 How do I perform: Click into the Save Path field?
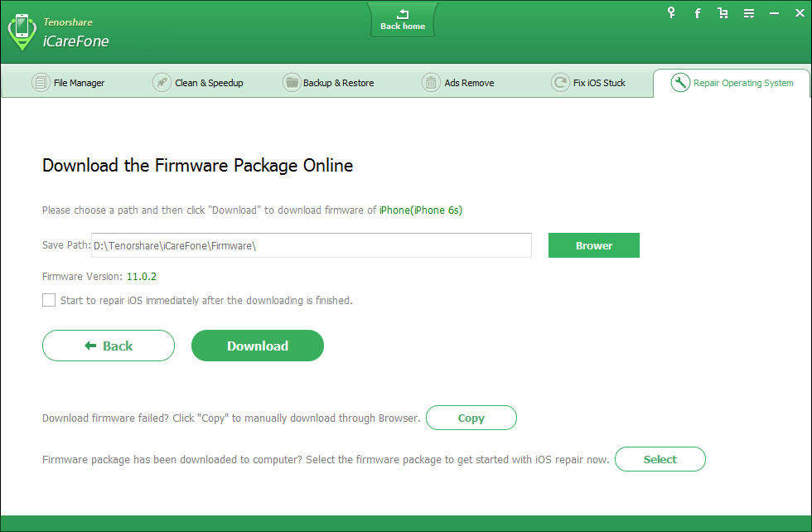[312, 245]
